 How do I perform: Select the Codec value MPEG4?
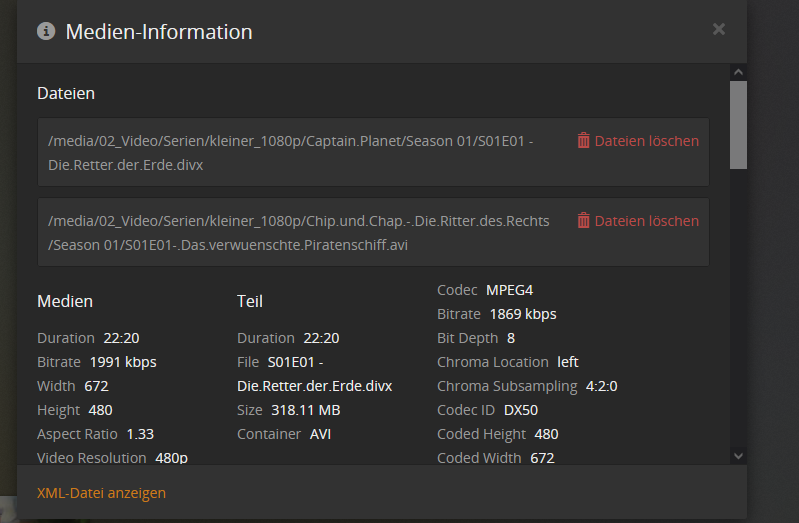pyautogui.click(x=509, y=290)
